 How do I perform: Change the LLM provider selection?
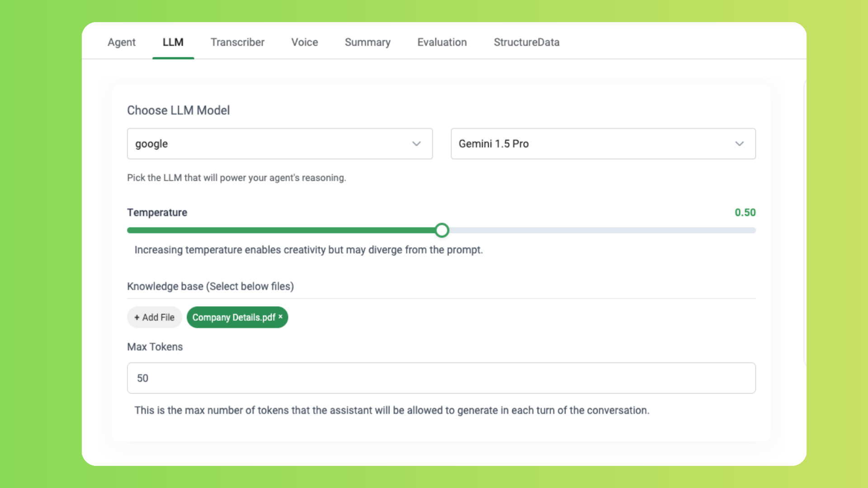(280, 144)
